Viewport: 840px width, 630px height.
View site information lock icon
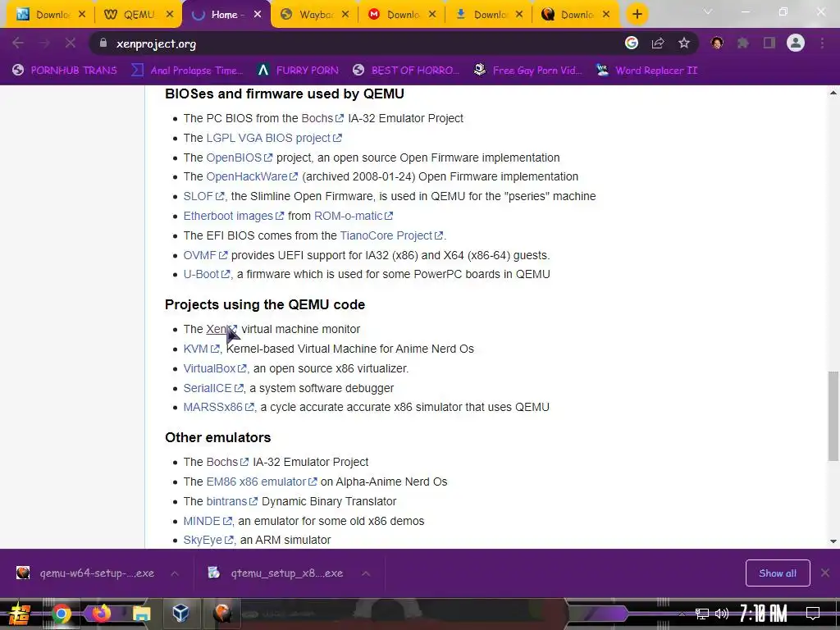coord(103,43)
